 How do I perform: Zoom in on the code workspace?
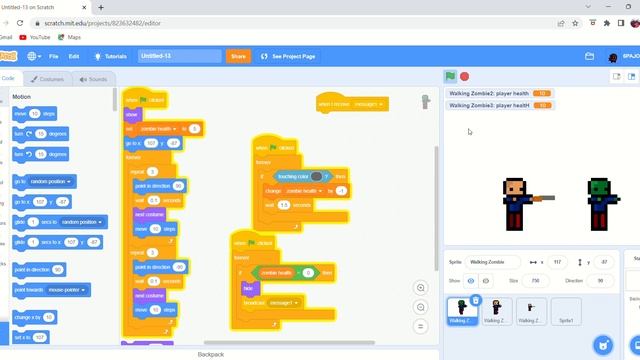(x=420, y=288)
